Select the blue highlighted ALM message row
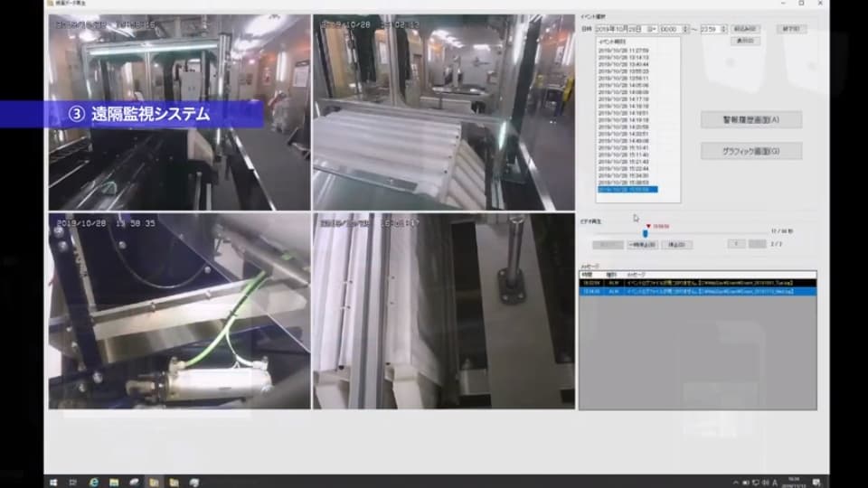The height and width of the screenshot is (488, 868). pyautogui.click(x=696, y=292)
